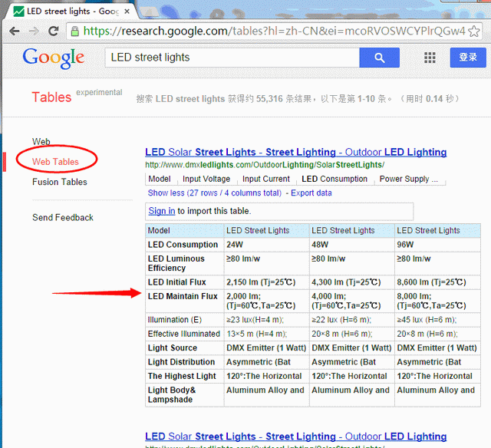Open Fusion Tables in the sidebar
This screenshot has width=491, height=448.
tap(59, 182)
